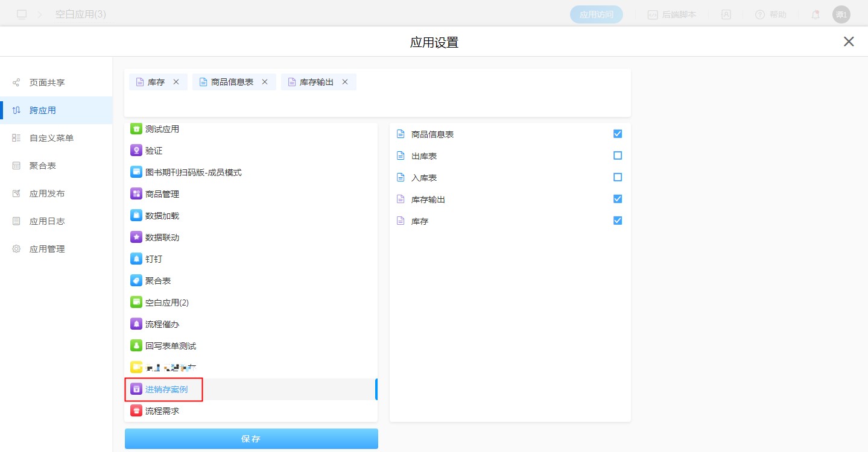Switch to 聚合表 in sidebar
The image size is (868, 452).
[42, 166]
